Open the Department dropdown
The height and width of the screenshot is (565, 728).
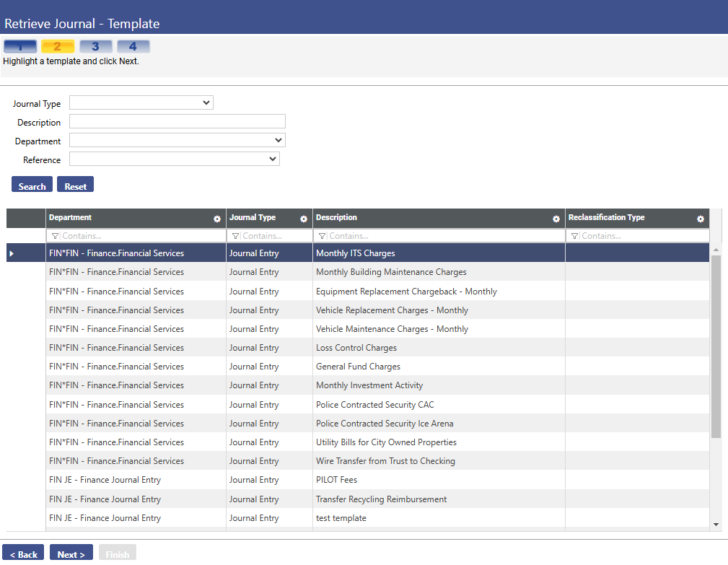point(177,140)
